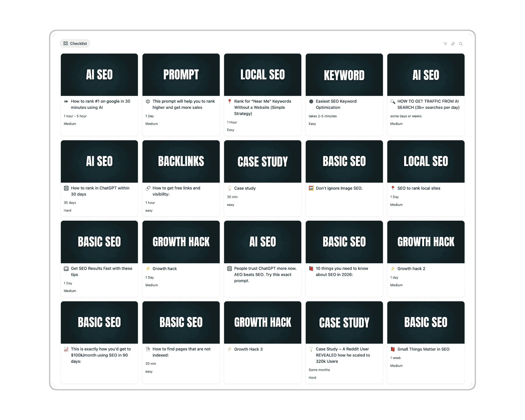
Task: Open the PROMPT cover thumbnail card
Action: [x=181, y=75]
